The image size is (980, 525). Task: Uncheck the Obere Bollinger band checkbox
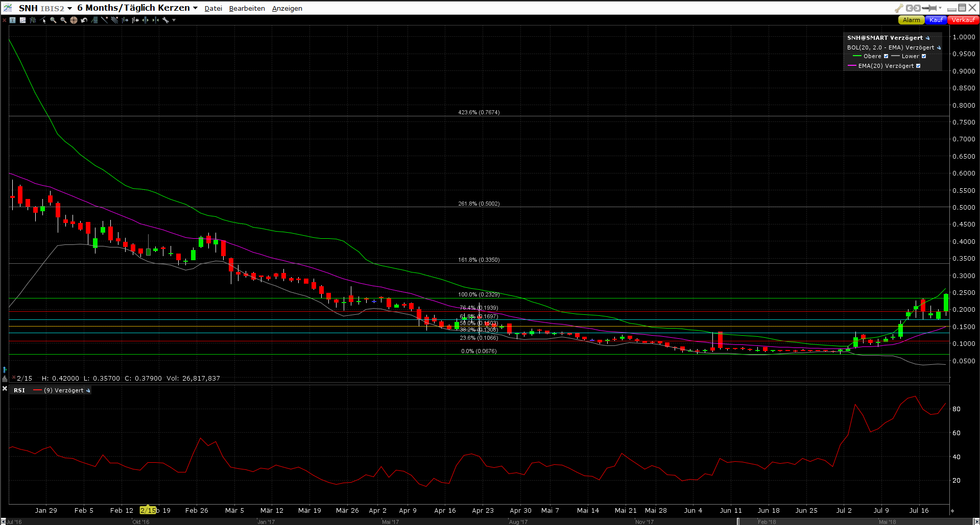887,56
